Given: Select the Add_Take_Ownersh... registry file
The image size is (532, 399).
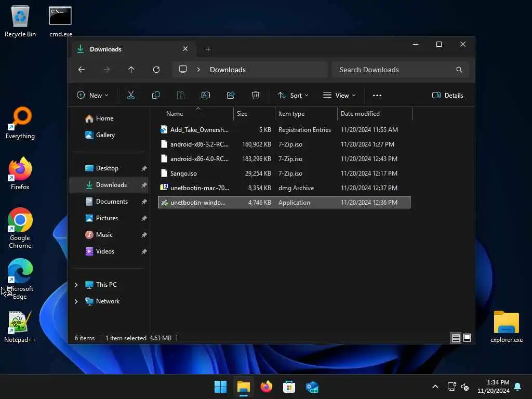Looking at the screenshot, I should (x=284, y=129).
